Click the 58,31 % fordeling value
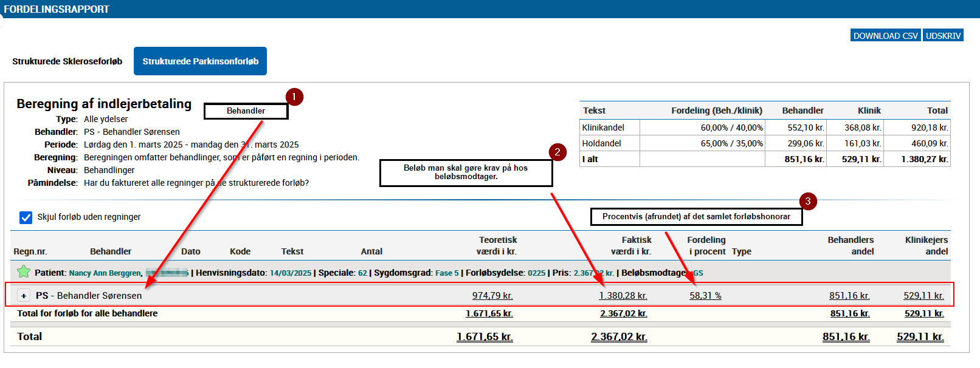Image resolution: width=980 pixels, height=368 pixels. 705,296
